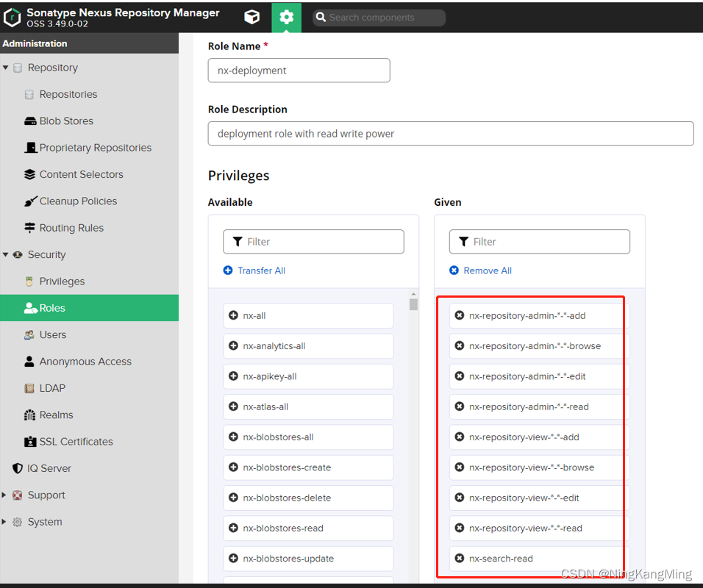
Task: Remove nx-repository-admin-*-*-edit with x icon
Action: (460, 376)
